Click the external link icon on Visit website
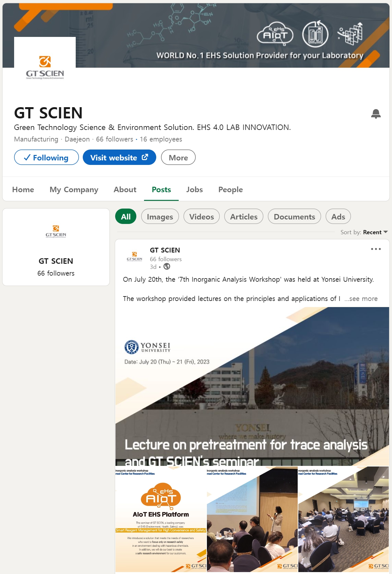Screen dimensions: 392x574 coord(145,157)
